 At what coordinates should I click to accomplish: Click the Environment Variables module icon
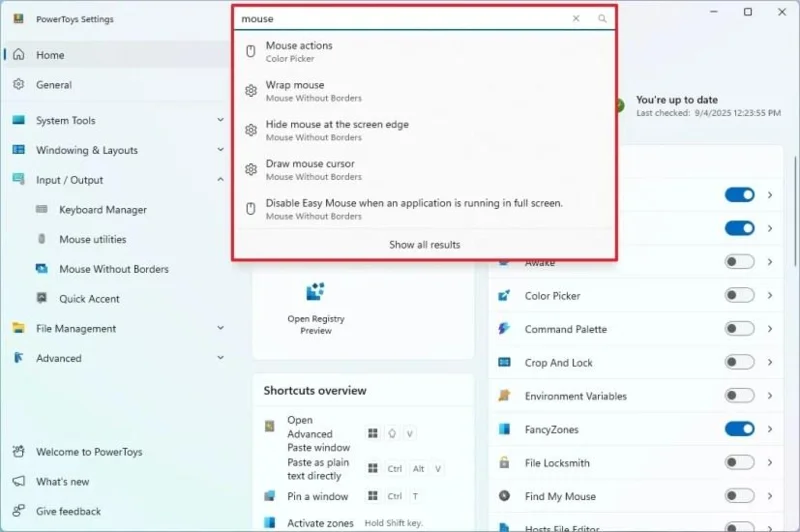click(504, 395)
